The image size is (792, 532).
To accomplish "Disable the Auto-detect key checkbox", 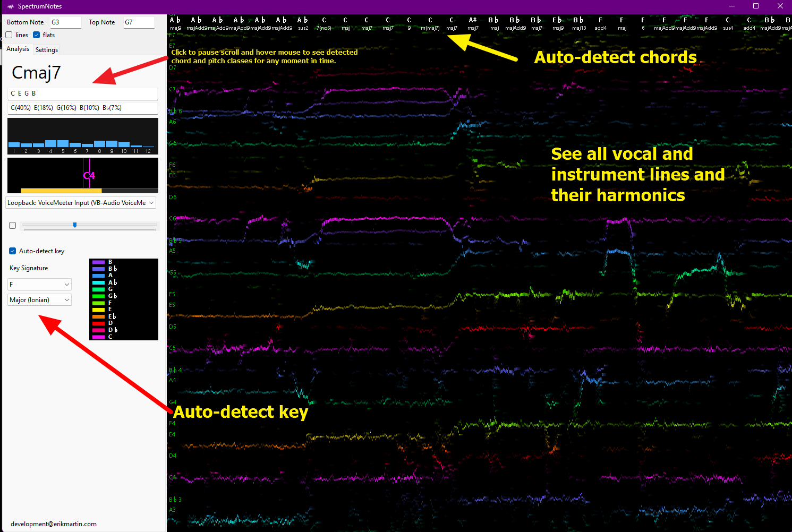I will [x=13, y=251].
